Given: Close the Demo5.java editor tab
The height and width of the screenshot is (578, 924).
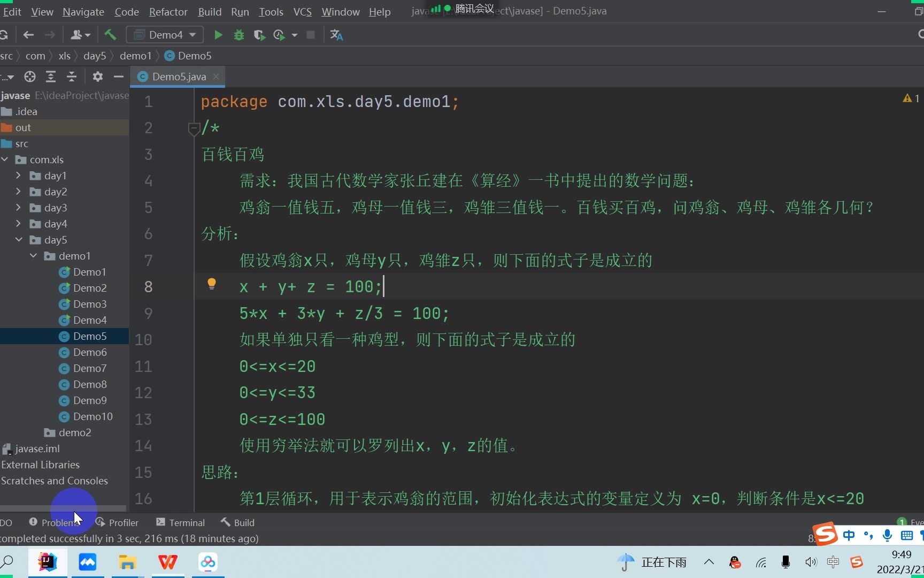Looking at the screenshot, I should pyautogui.click(x=216, y=77).
